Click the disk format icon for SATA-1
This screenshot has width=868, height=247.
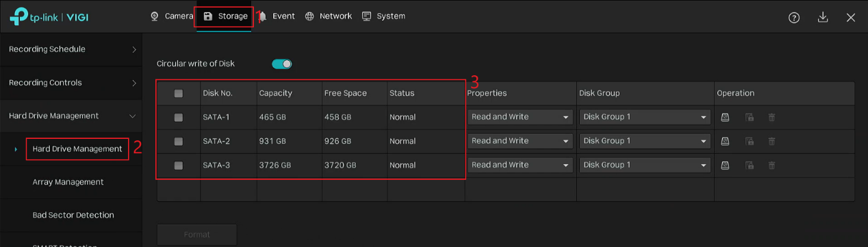[x=726, y=117]
